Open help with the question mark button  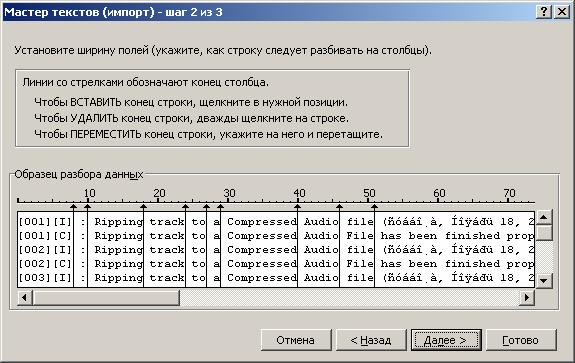(x=544, y=12)
